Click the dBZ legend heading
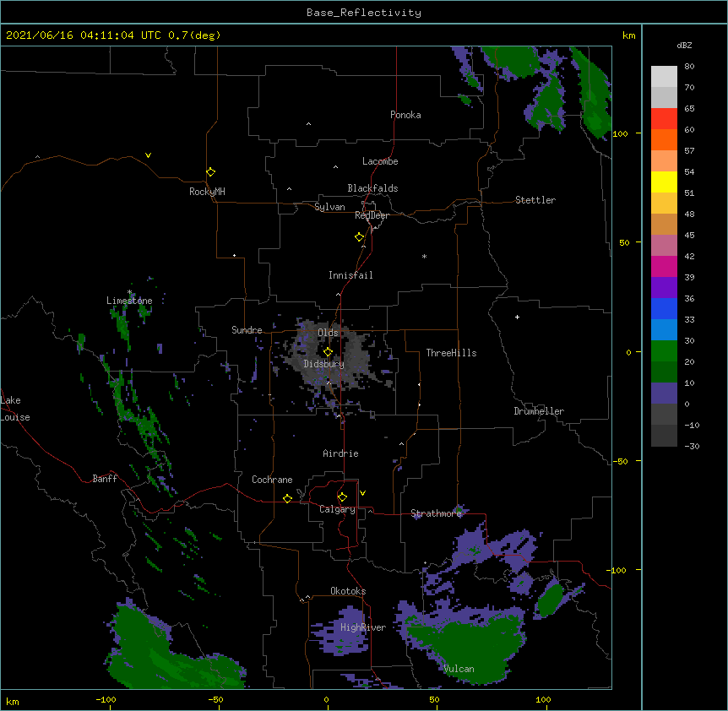Screen dimensions: 728x711 click(684, 45)
